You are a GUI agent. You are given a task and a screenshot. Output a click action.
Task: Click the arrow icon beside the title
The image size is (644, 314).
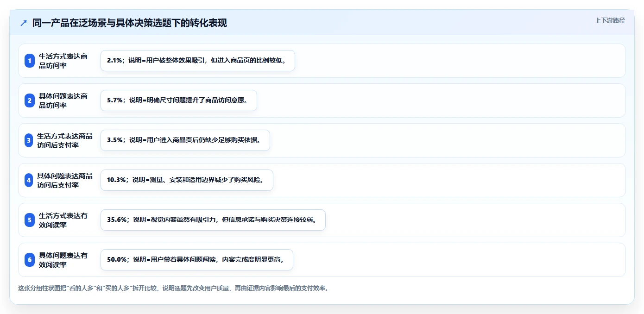point(24,23)
